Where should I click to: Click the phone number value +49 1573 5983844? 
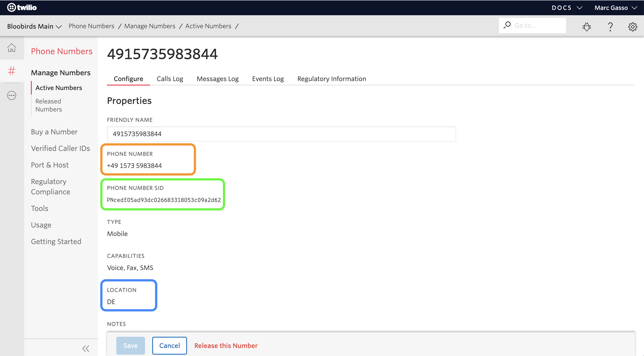tap(134, 165)
